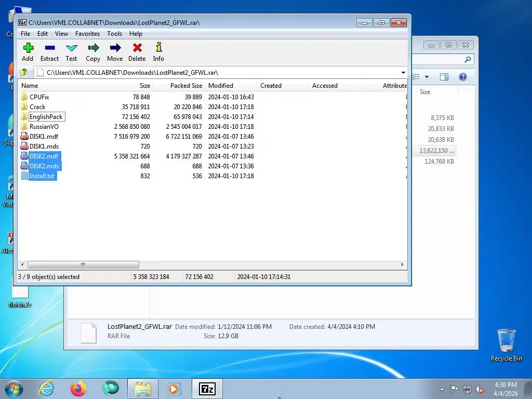Image resolution: width=532 pixels, height=399 pixels.
Task: Click the 8,375 KB size in Explorer
Action: click(442, 118)
